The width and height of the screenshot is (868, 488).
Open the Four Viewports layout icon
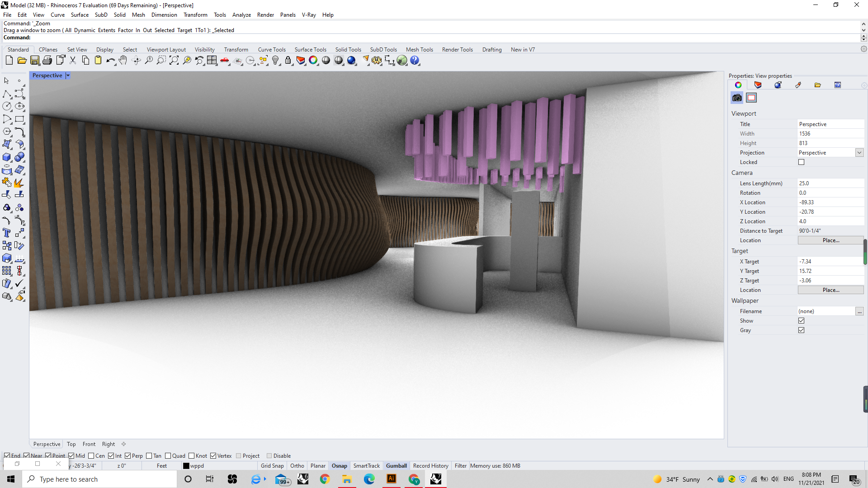coord(212,61)
